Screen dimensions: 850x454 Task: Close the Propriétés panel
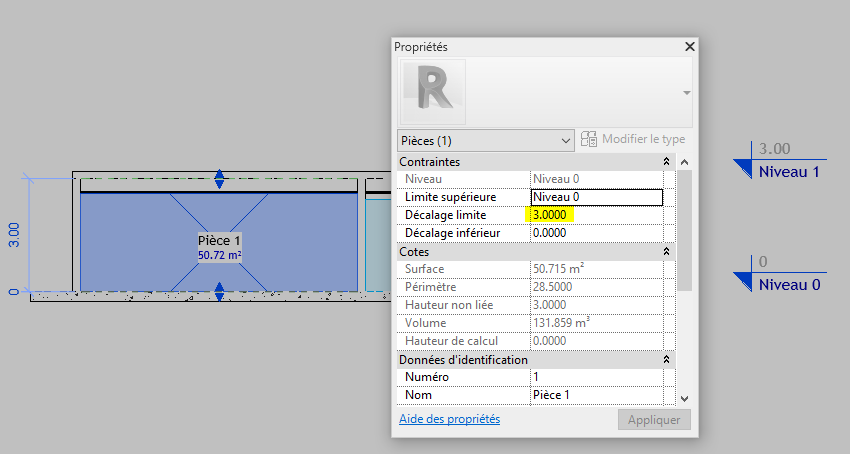point(689,47)
